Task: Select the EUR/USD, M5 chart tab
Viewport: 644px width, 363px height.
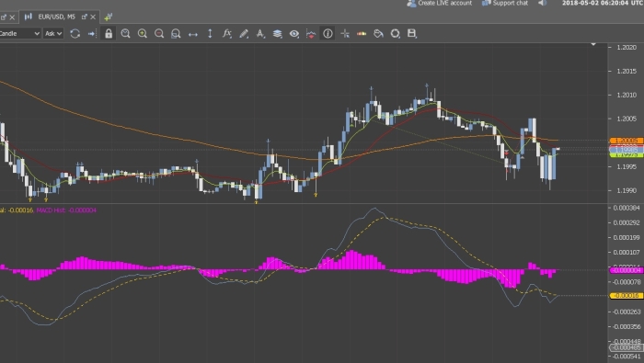Action: [56, 17]
